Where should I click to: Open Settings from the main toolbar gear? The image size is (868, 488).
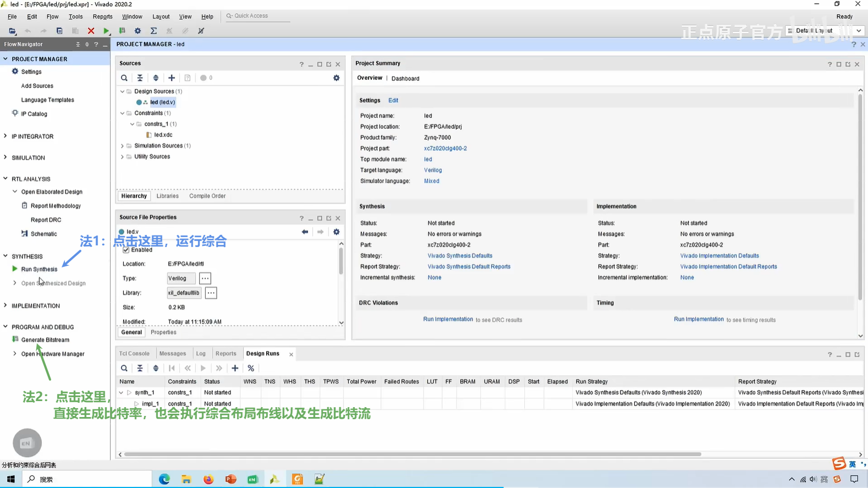pos(138,31)
